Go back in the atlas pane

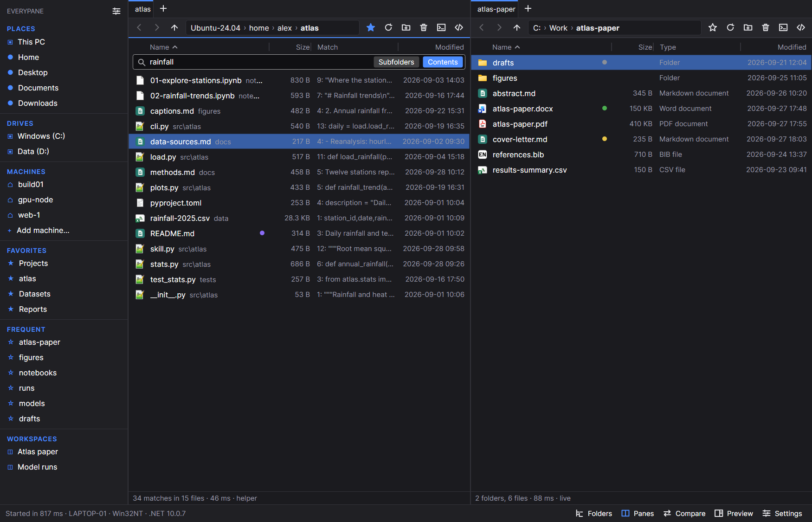[x=139, y=28]
